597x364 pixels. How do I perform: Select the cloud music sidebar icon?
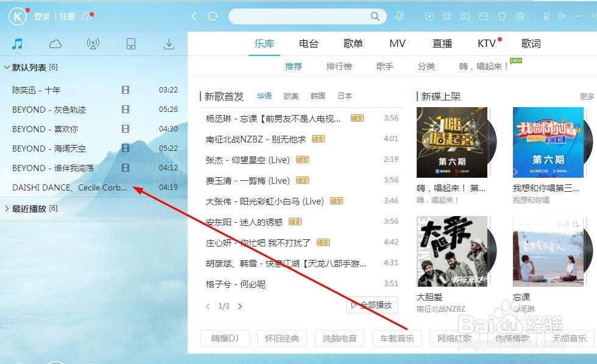click(x=55, y=44)
